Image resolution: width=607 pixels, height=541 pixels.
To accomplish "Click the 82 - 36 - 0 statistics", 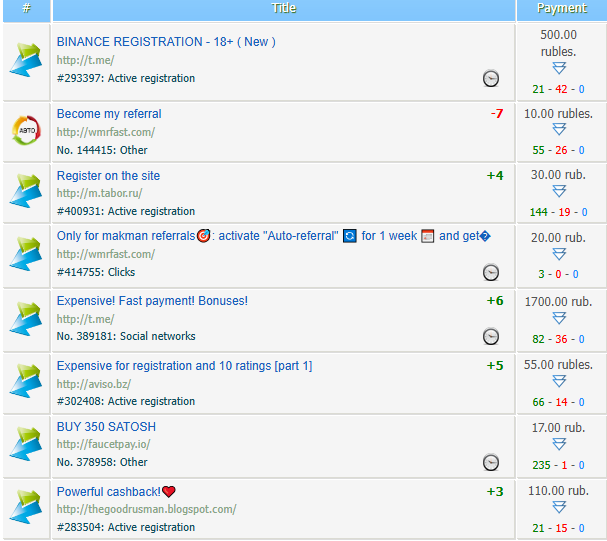I will click(558, 339).
